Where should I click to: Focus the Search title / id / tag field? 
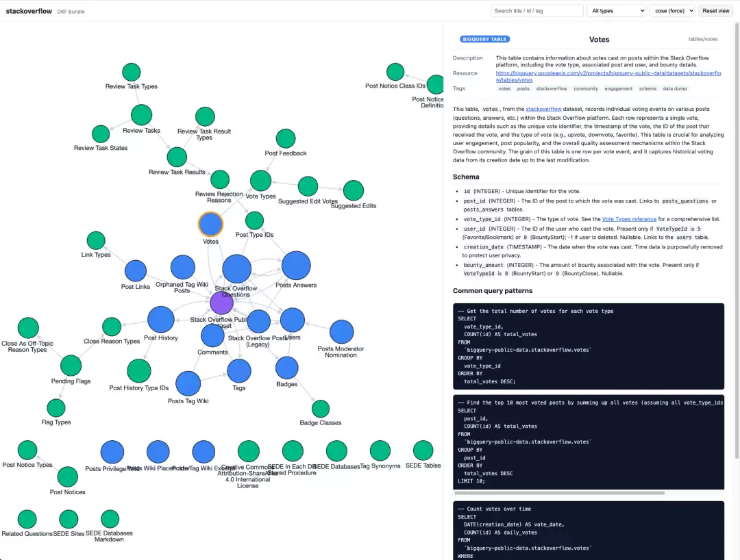tap(536, 11)
